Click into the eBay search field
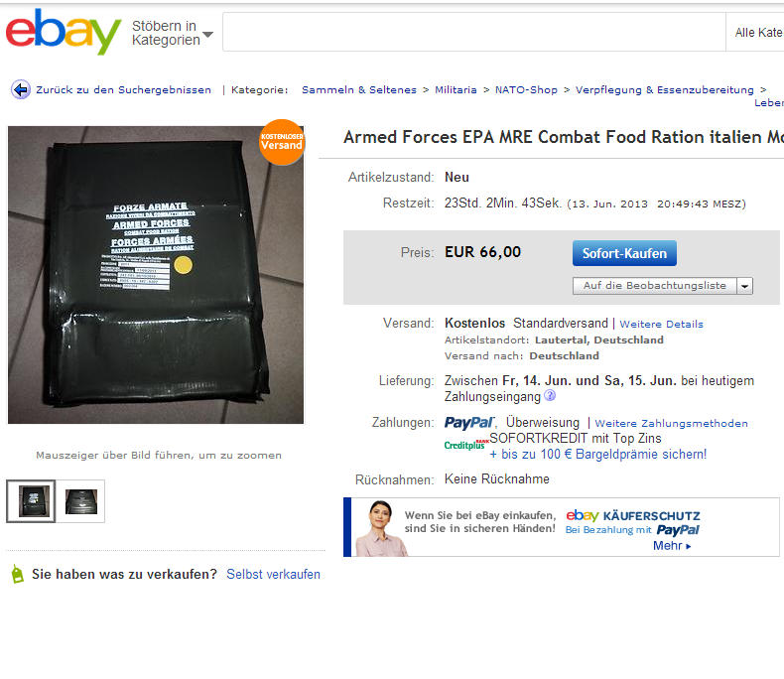Screen dimensions: 784x679 [x=474, y=32]
